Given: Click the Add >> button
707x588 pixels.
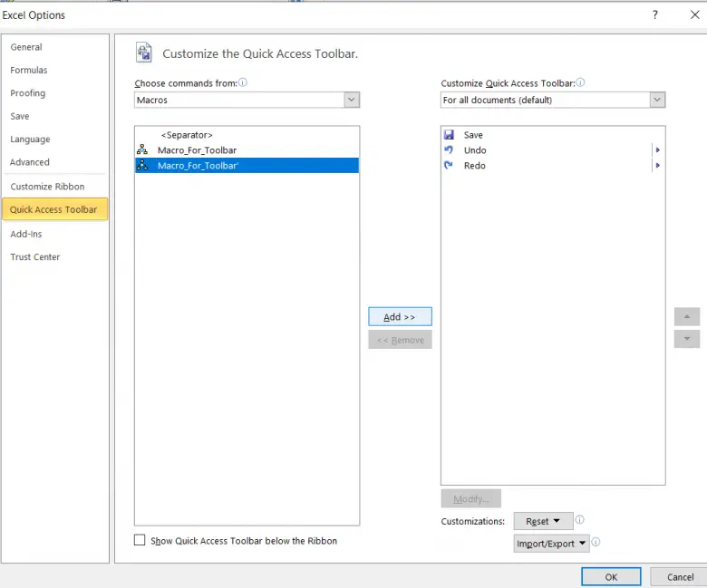Looking at the screenshot, I should point(400,317).
